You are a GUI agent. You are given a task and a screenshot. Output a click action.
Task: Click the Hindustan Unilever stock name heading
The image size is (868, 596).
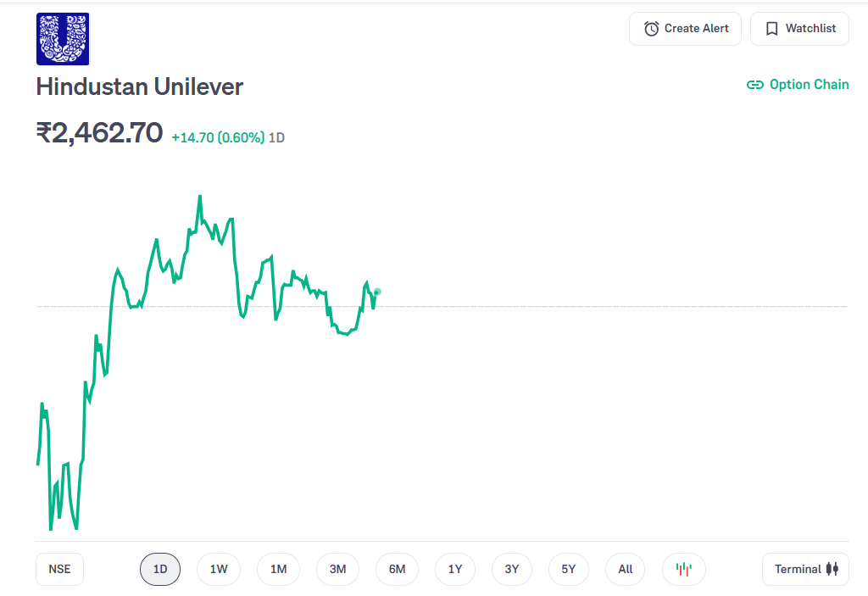[x=140, y=86]
